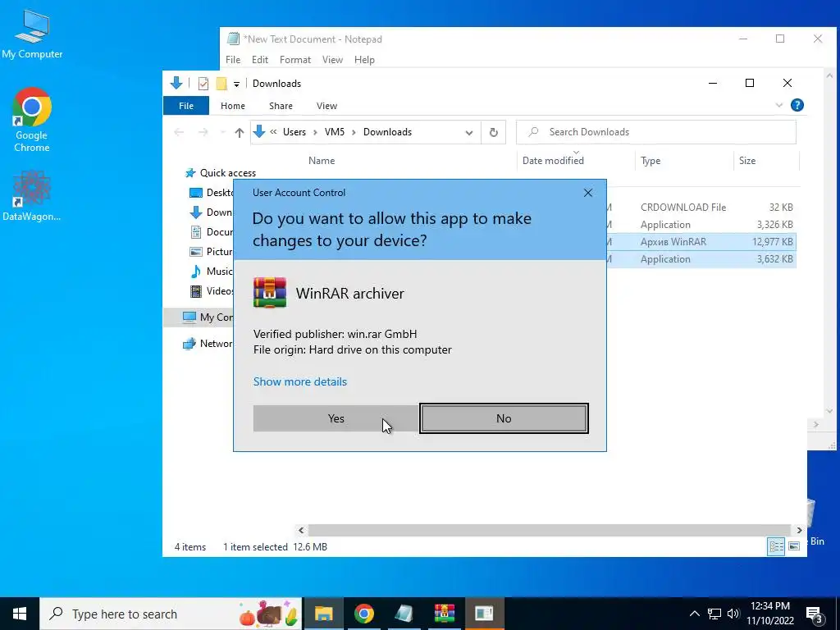This screenshot has width=840, height=630.
Task: Sort by the Name column header
Action: (x=322, y=160)
